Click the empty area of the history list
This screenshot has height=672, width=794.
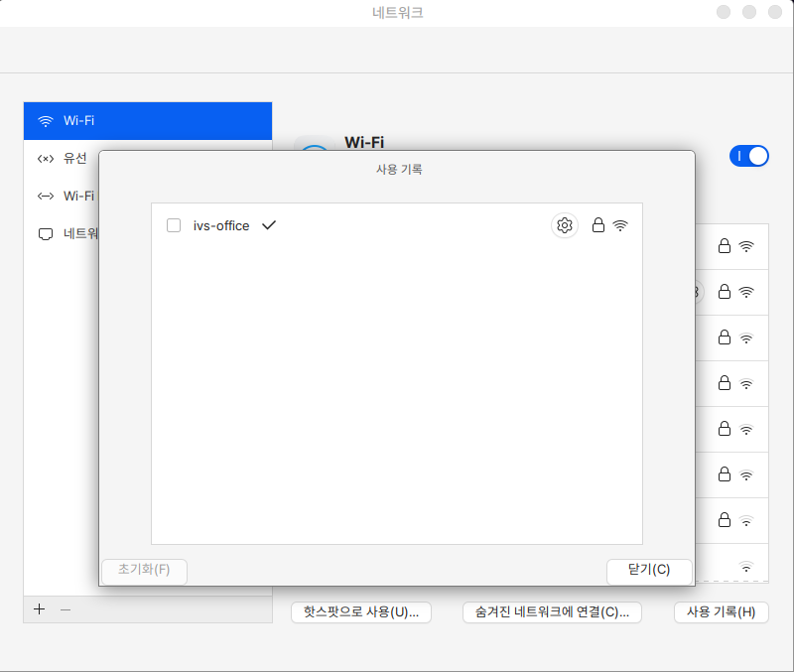pyautogui.click(x=397, y=397)
